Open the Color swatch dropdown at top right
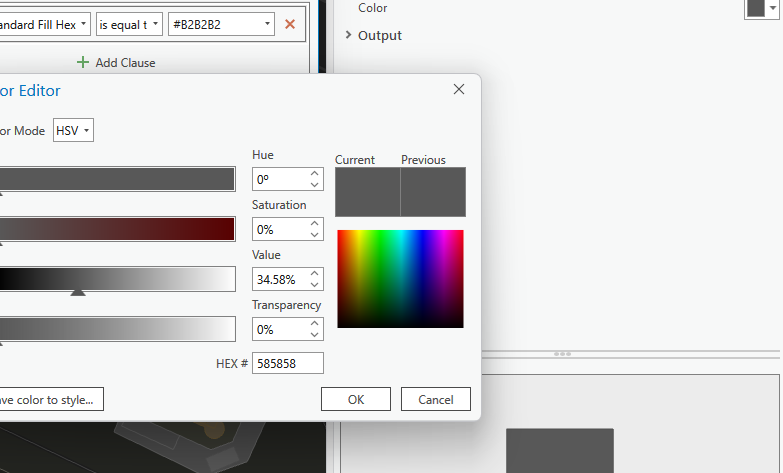Viewport: 783px width, 473px height. (x=773, y=8)
